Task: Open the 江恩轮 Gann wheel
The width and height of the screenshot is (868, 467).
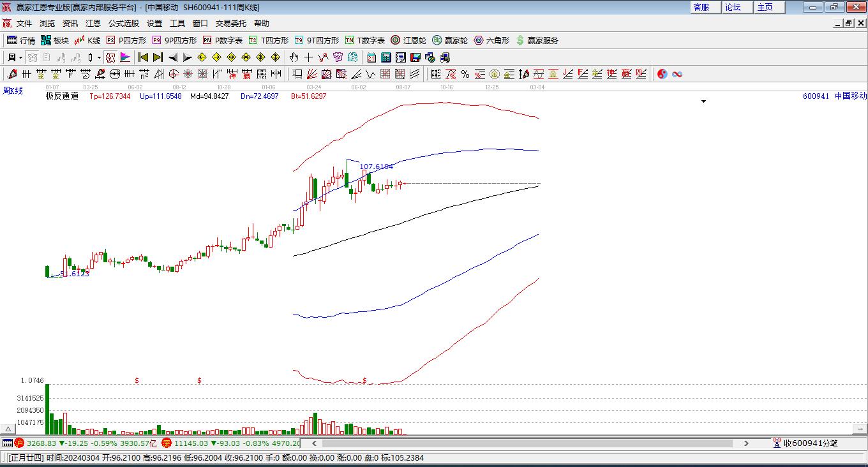Action: pos(408,40)
